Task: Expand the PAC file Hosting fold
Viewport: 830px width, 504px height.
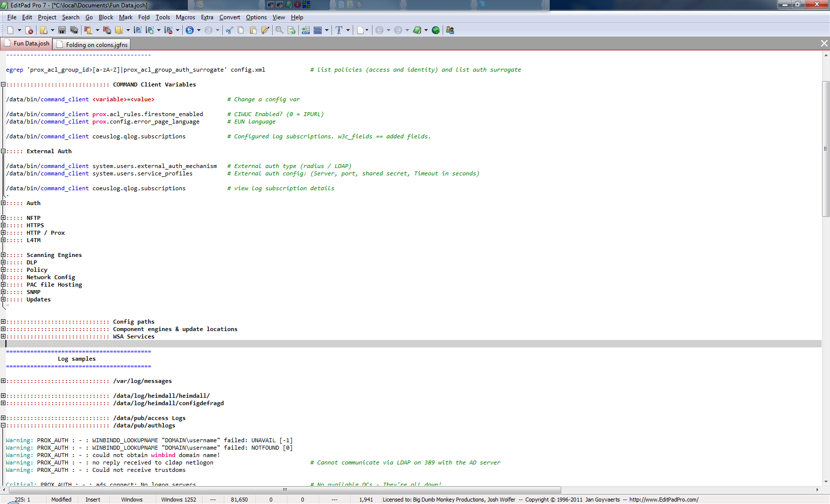Action: [3, 285]
